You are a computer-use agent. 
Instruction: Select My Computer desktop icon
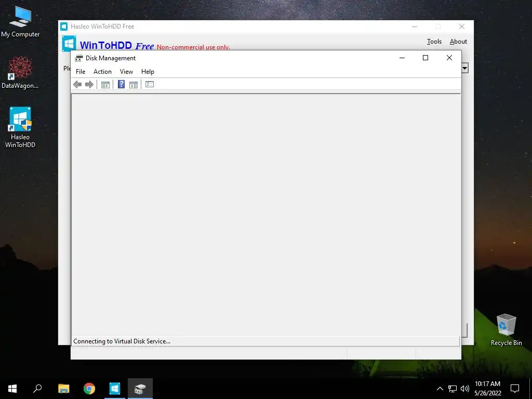20,21
